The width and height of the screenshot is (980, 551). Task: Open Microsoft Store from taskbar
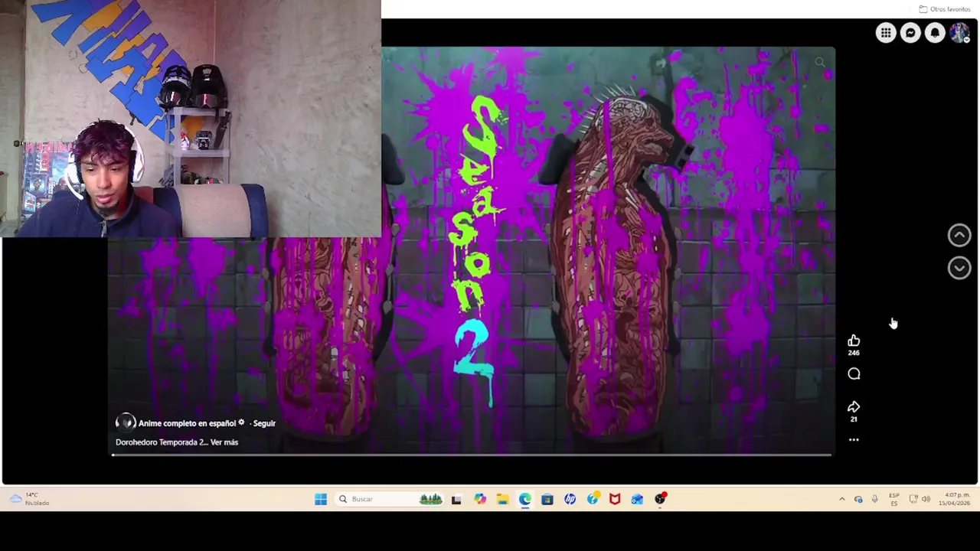tap(547, 499)
